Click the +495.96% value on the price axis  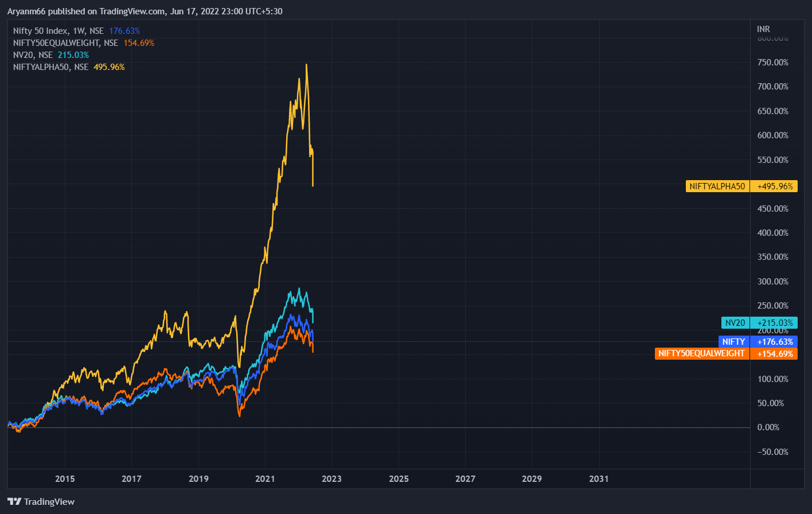point(774,186)
